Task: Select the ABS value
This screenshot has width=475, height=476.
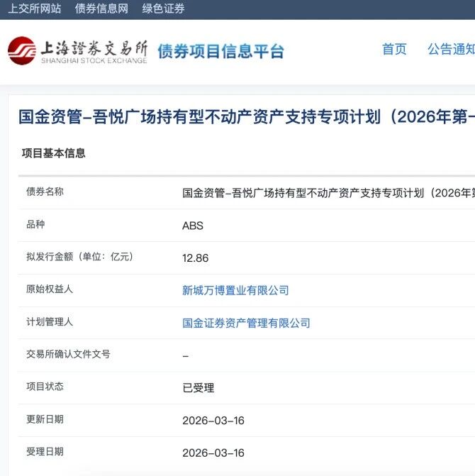Action: click(x=193, y=226)
